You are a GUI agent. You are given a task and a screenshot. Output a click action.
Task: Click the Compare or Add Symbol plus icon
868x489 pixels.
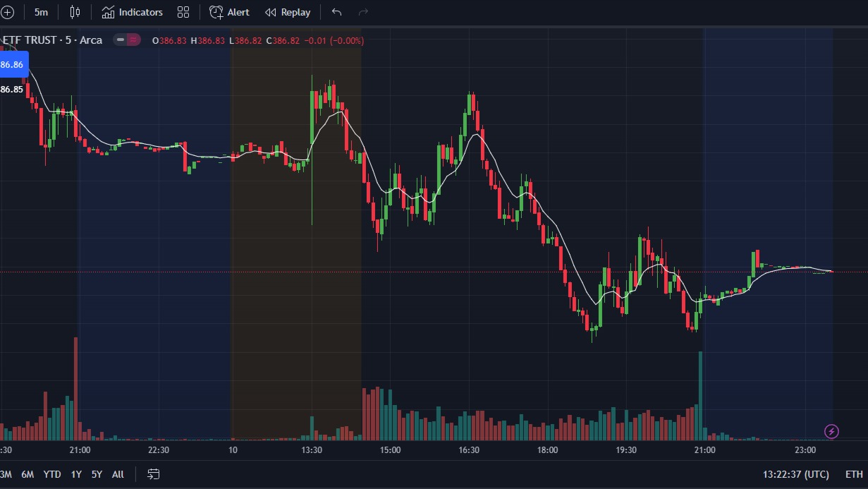[7, 12]
